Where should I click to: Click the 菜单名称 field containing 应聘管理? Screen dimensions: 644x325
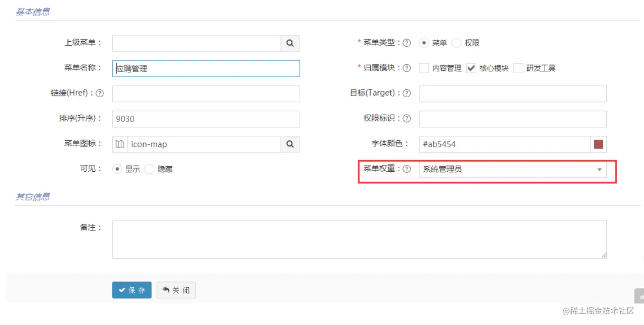point(206,69)
